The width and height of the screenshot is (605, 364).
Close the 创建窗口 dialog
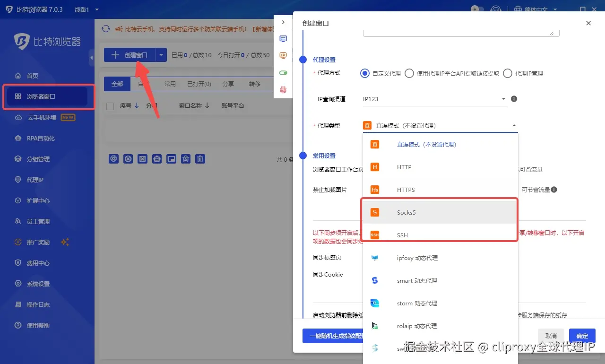(588, 23)
